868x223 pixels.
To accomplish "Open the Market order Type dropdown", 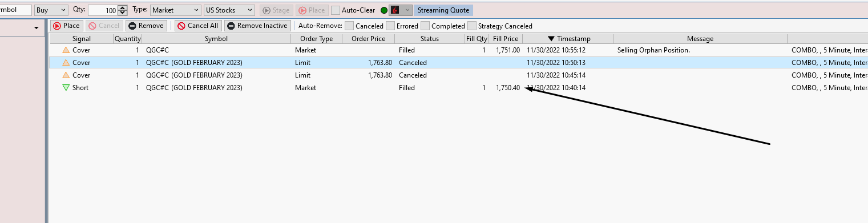I will (x=176, y=10).
